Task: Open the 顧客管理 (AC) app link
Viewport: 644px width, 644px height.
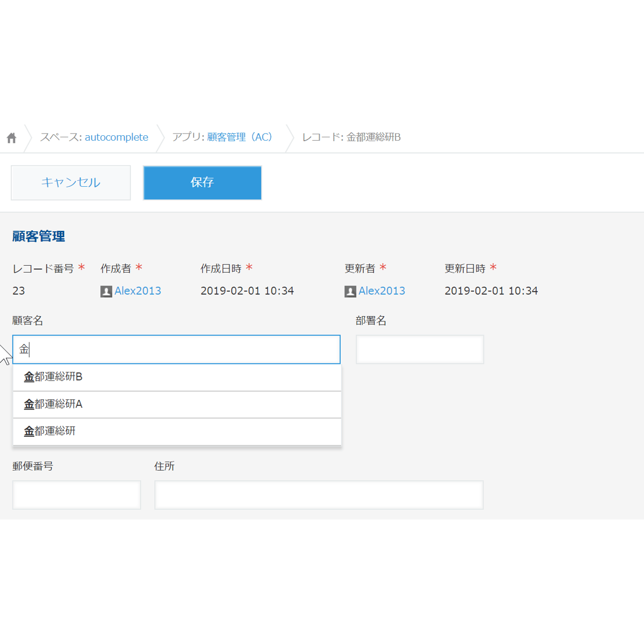Action: [240, 137]
